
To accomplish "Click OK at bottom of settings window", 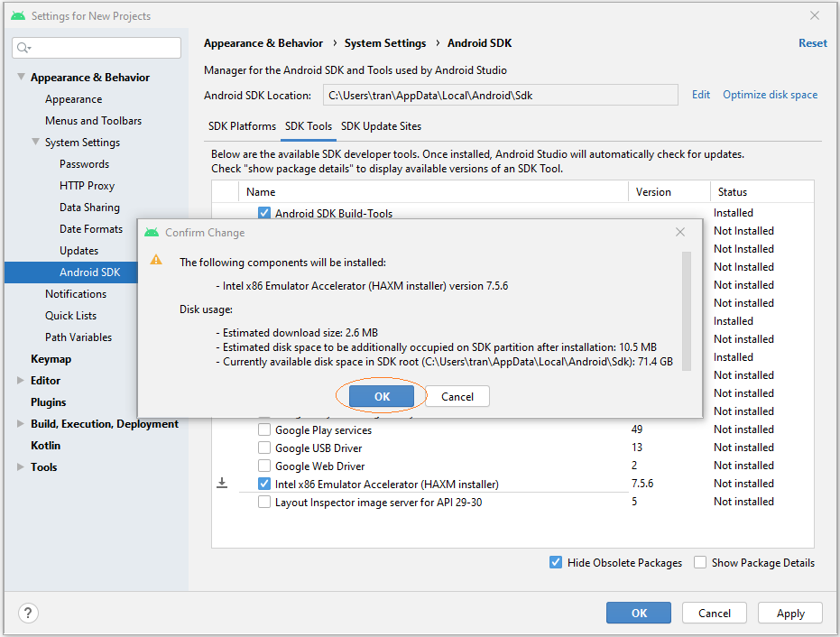I will click(x=639, y=613).
